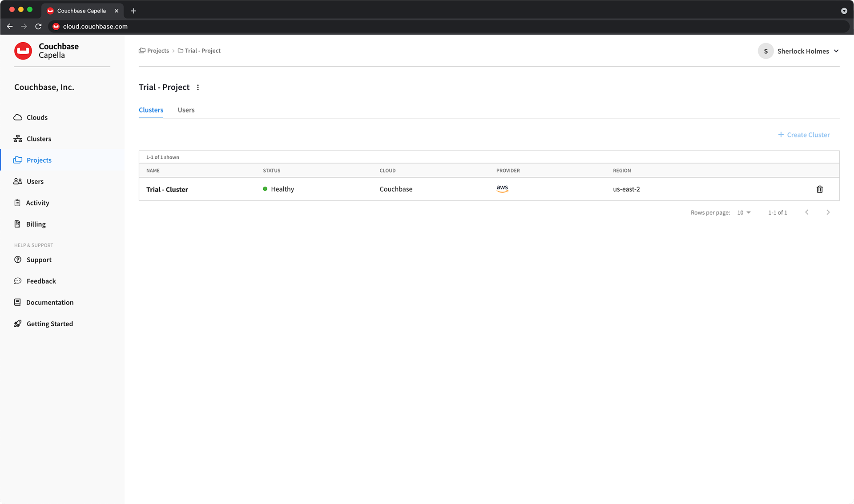Click the Couchbase, Inc. organization name

44,87
